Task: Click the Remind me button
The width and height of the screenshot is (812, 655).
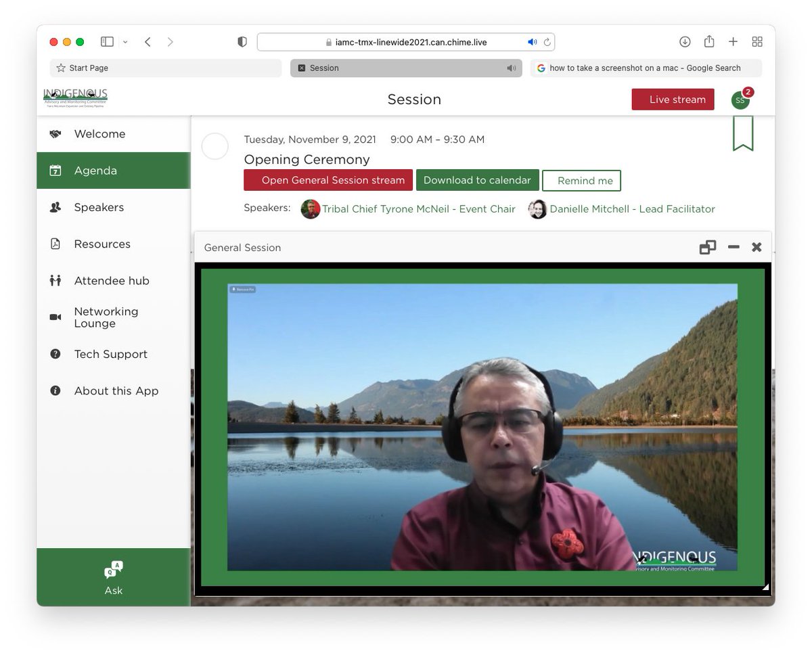Action: [582, 181]
